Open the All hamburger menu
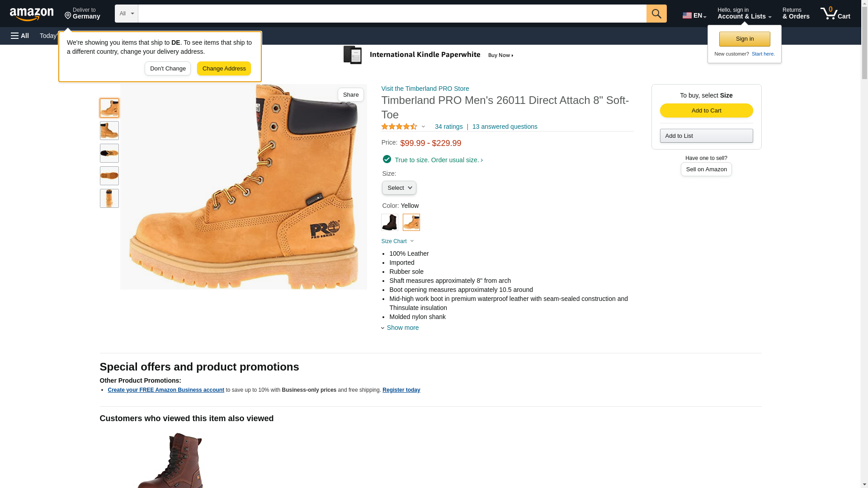The width and height of the screenshot is (868, 488). click(20, 36)
